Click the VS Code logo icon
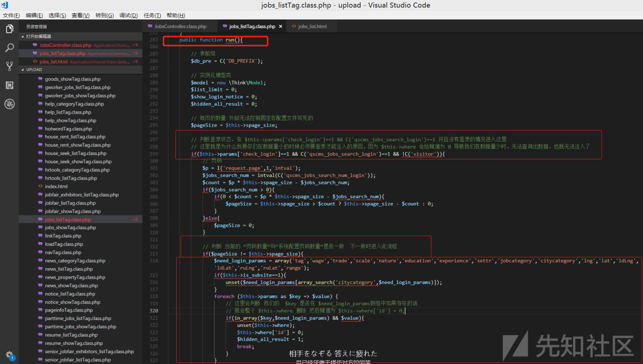 (x=5, y=5)
